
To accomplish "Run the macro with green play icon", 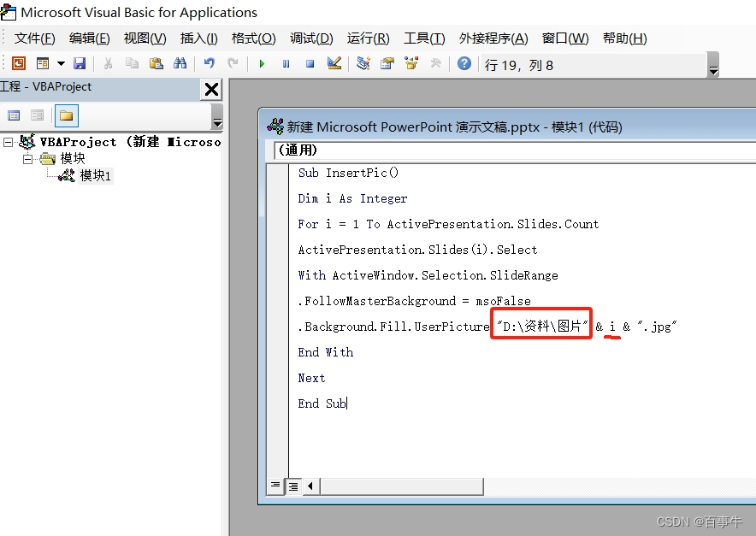I will point(262,63).
